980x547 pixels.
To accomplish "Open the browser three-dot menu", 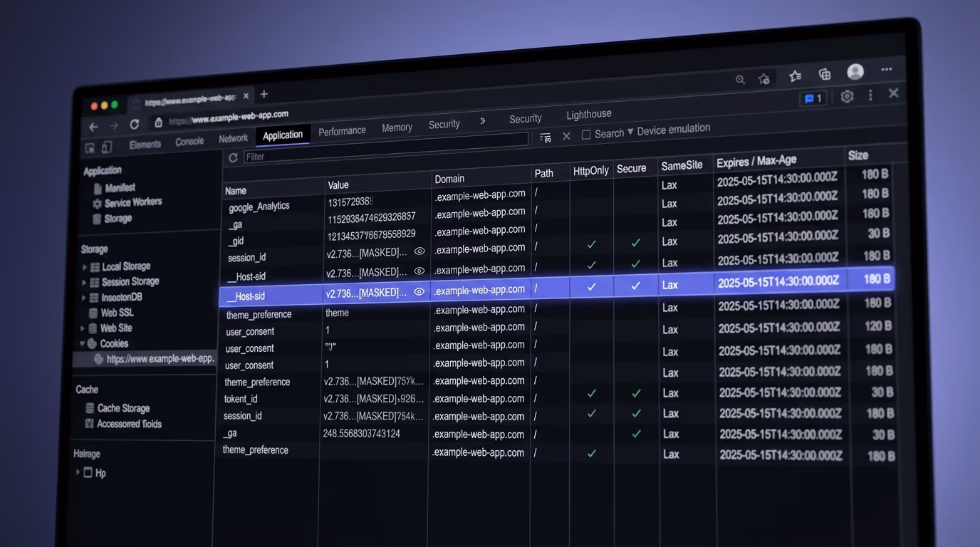I will (x=887, y=69).
